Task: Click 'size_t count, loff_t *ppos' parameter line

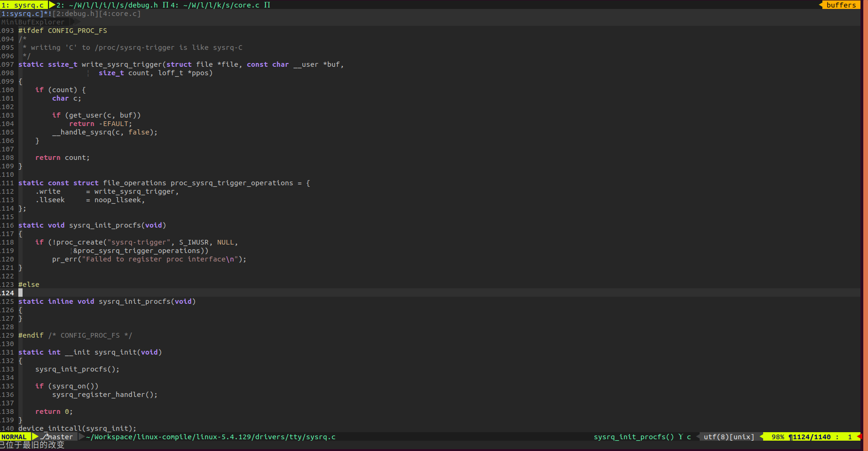Action: point(156,73)
